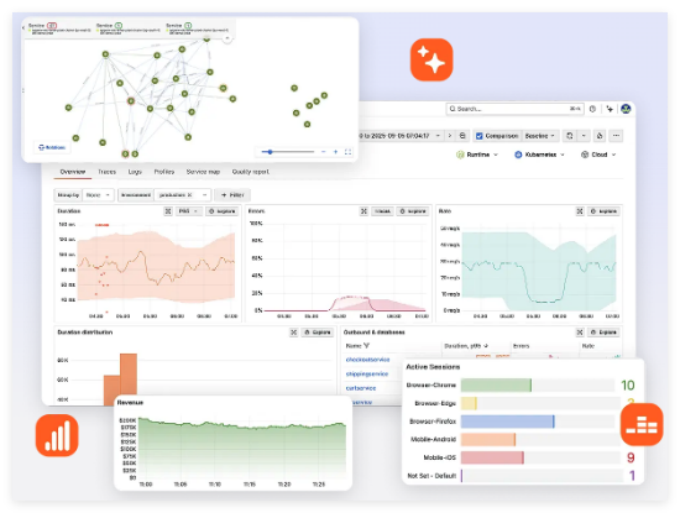This screenshot has height=514, width=681.
Task: Click the refresh icon in toolbar
Action: [569, 136]
